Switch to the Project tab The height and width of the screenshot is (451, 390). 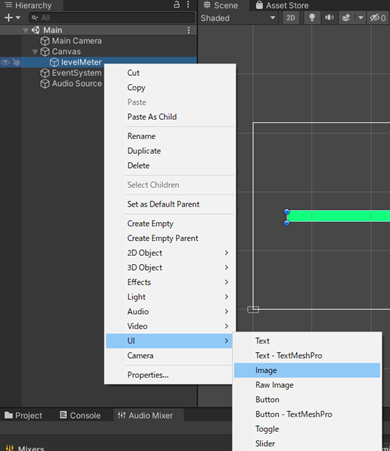23,415
